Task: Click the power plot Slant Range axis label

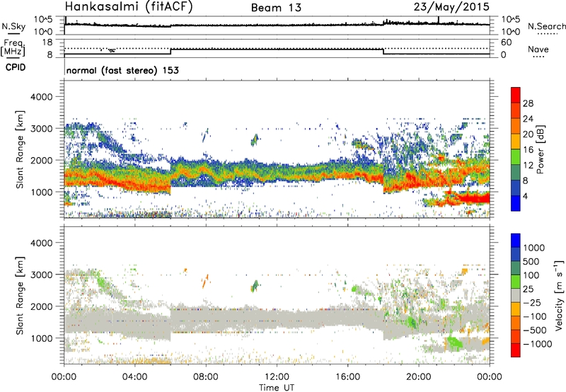Action: pos(20,149)
